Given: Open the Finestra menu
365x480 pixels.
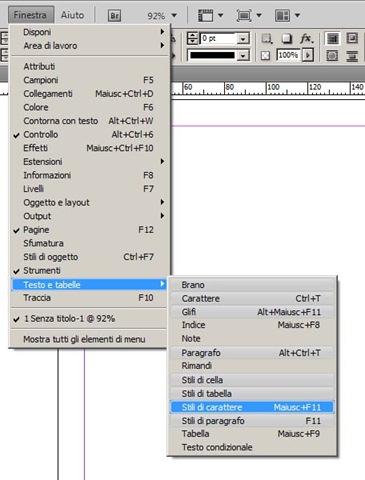Looking at the screenshot, I should pos(30,15).
